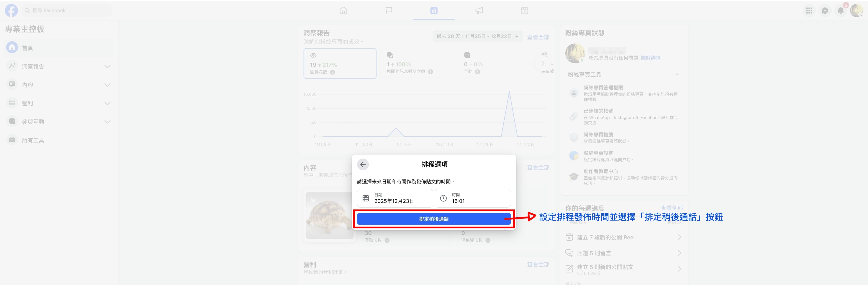868x285 pixels.
Task: Open the Ads megaphone icon tab
Action: tap(479, 11)
